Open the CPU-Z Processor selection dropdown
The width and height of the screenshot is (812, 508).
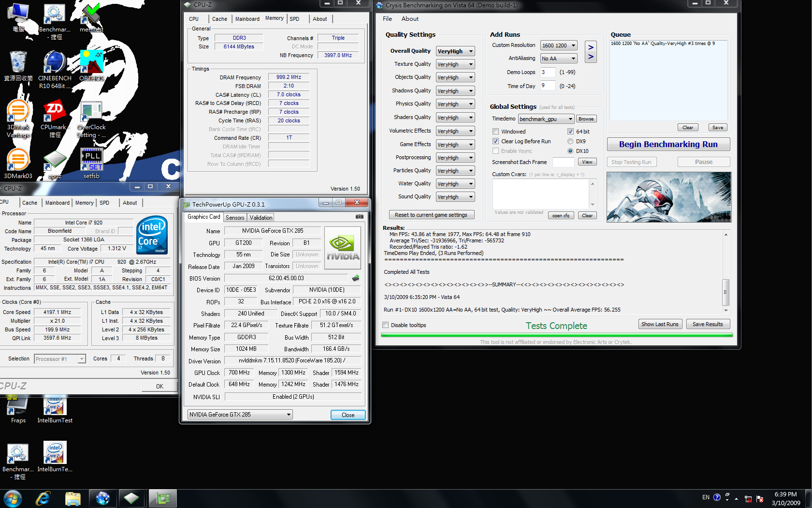click(x=60, y=359)
